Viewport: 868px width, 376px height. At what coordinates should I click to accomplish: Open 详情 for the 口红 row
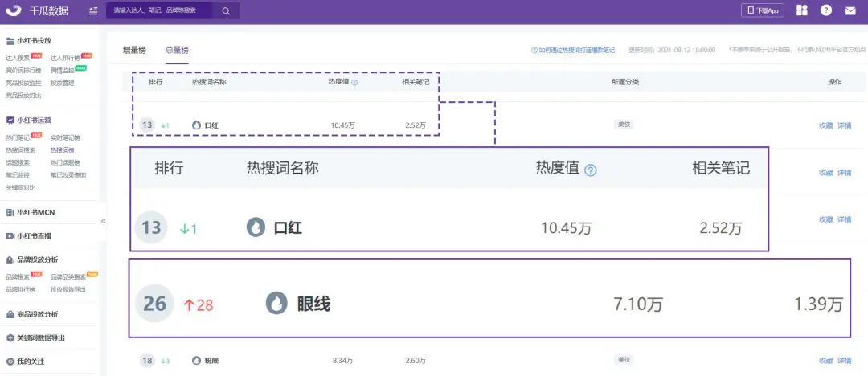(845, 125)
